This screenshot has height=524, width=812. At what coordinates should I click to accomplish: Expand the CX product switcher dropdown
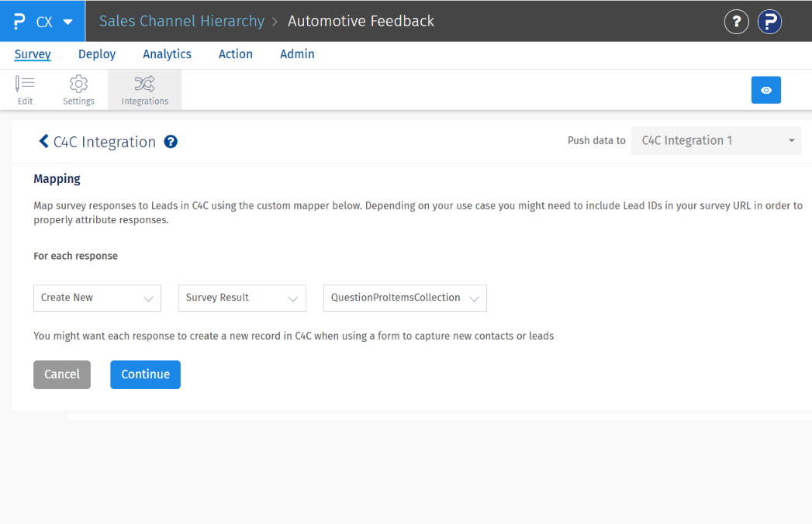point(68,22)
